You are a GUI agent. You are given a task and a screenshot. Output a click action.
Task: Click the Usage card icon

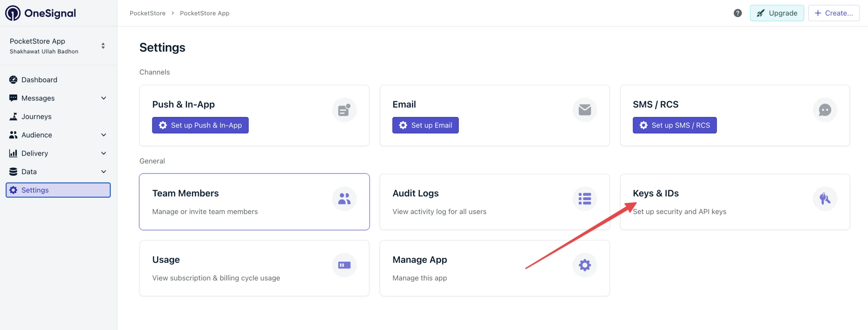tap(344, 265)
